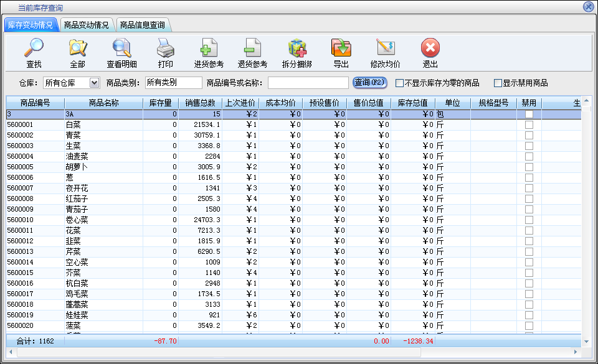The width and height of the screenshot is (598, 364).
Task: Click the 导出 export icon
Action: [x=341, y=49]
